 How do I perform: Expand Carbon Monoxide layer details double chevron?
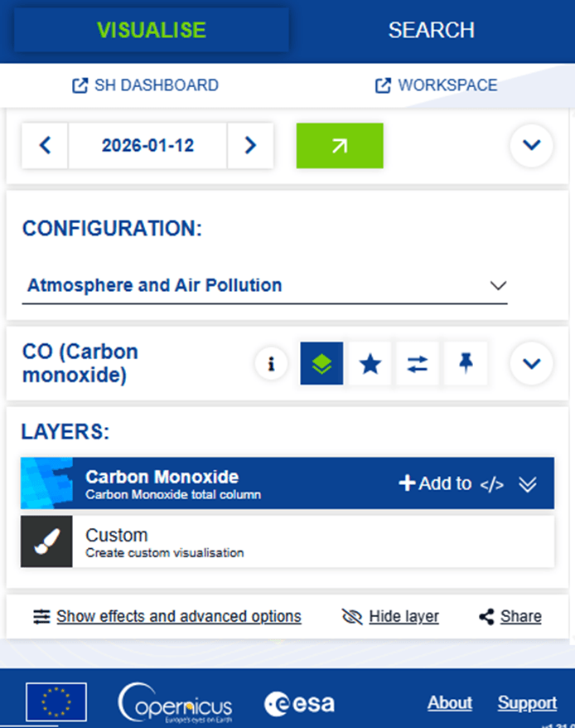pyautogui.click(x=528, y=483)
